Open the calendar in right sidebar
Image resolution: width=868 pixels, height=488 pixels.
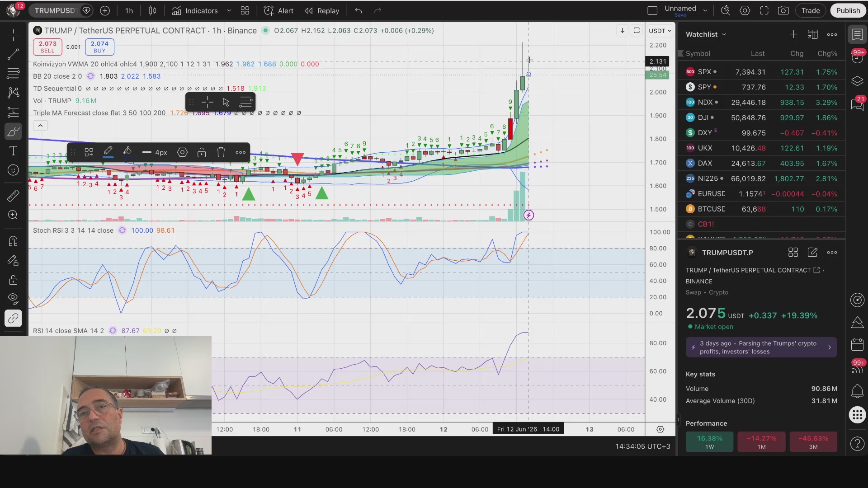coord(857,345)
